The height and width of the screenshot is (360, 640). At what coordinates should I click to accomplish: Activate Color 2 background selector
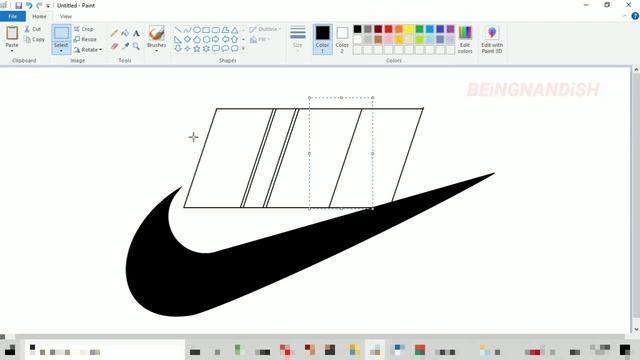342,39
